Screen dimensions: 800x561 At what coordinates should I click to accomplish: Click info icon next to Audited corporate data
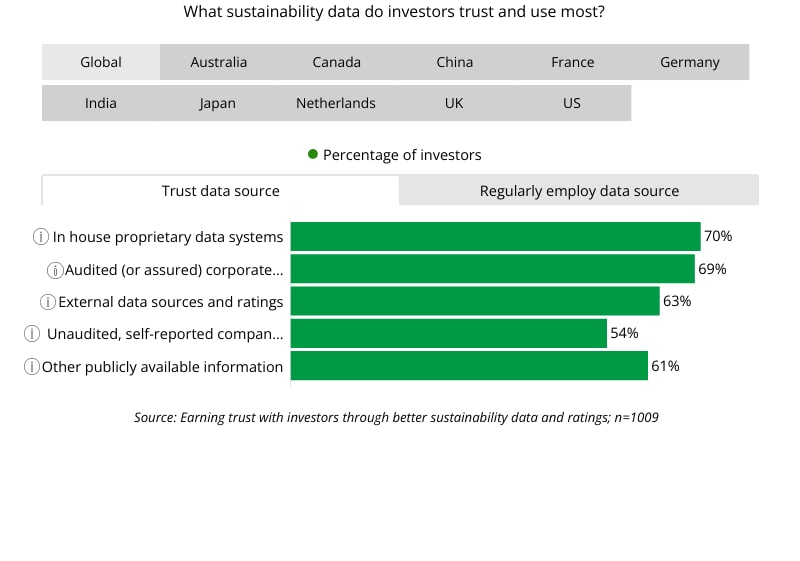[56, 270]
